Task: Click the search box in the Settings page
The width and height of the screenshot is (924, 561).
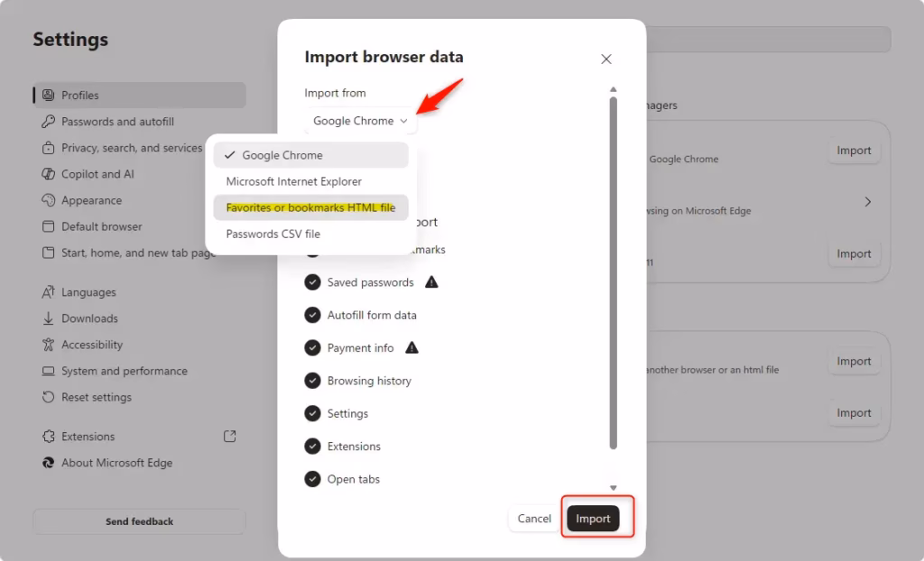Action: coord(769,40)
